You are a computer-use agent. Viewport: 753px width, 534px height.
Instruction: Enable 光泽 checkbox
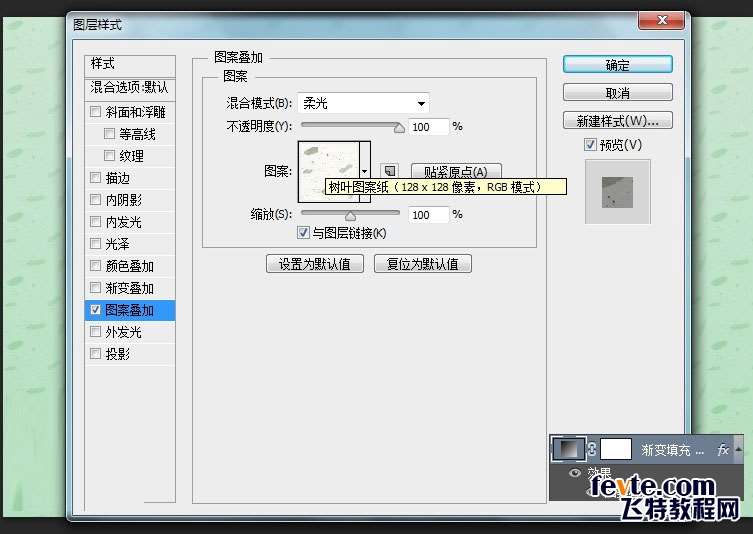(96, 243)
